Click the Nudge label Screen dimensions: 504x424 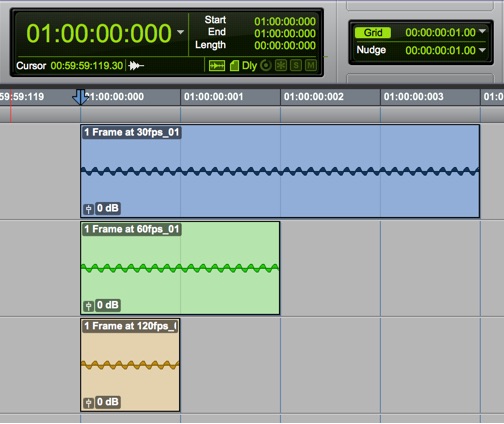coord(371,50)
